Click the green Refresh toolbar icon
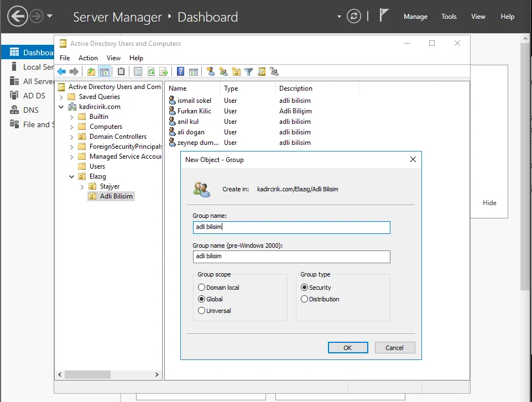 tap(151, 71)
